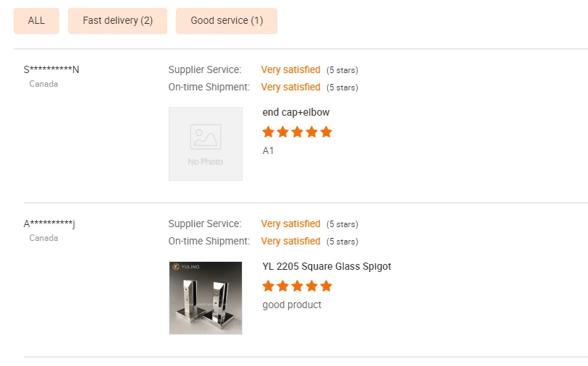The width and height of the screenshot is (588, 366).
Task: Open the YL 2205 Square Glass Spigot thumbnail
Action: coord(206,298)
